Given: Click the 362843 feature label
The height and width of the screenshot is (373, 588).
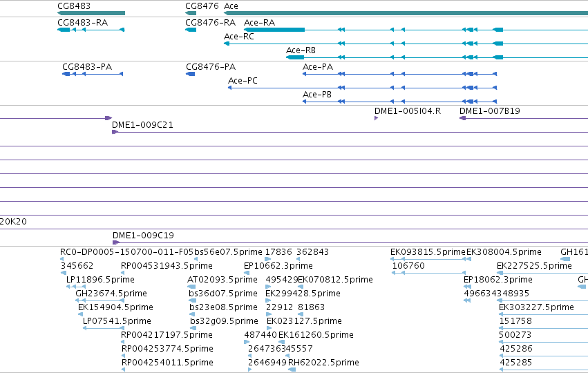Looking at the screenshot, I should (x=313, y=252).
